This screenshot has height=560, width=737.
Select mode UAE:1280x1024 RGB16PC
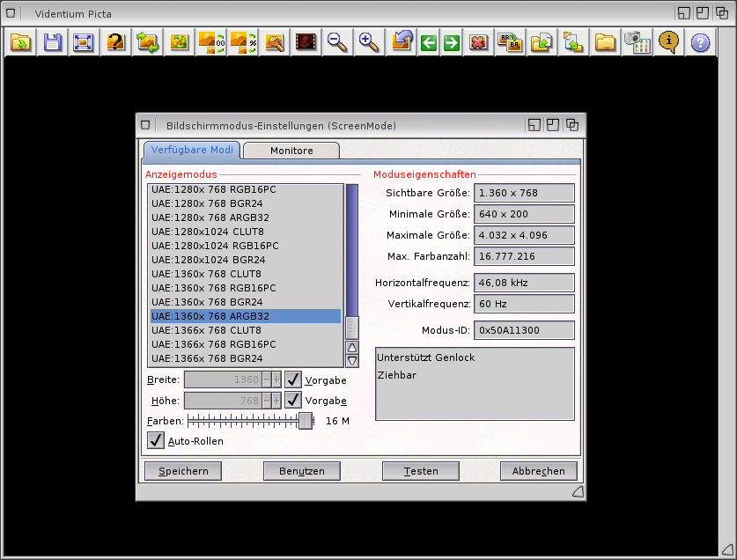(x=246, y=246)
